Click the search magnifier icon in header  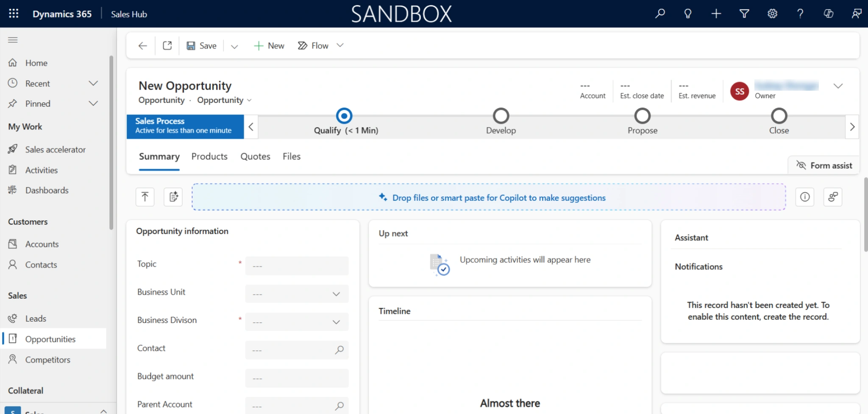[659, 14]
